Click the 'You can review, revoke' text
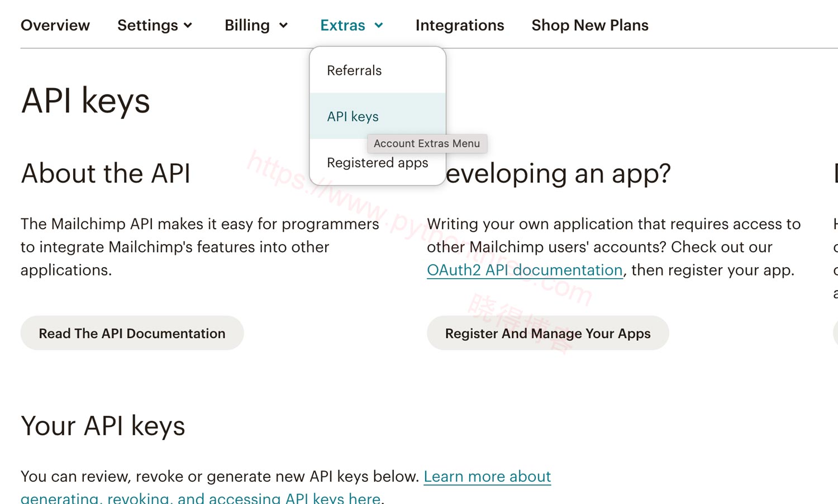 tap(220, 477)
